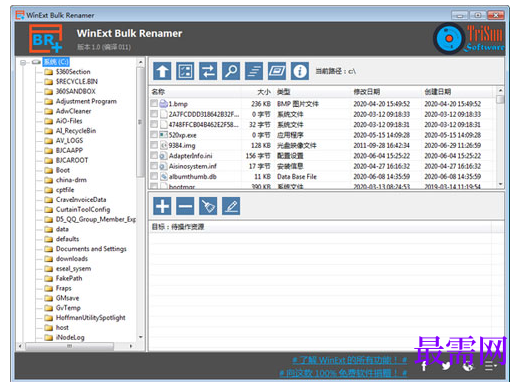Click the folder tree horizontal scroll right arrow
Screen dimensions: 526x382
click(x=131, y=346)
